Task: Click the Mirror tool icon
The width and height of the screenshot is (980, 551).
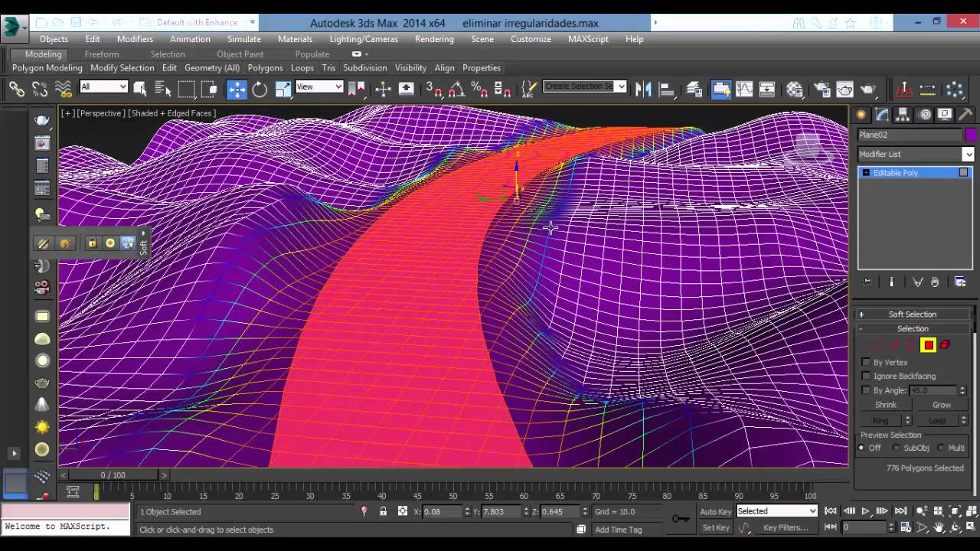Action: 643,90
